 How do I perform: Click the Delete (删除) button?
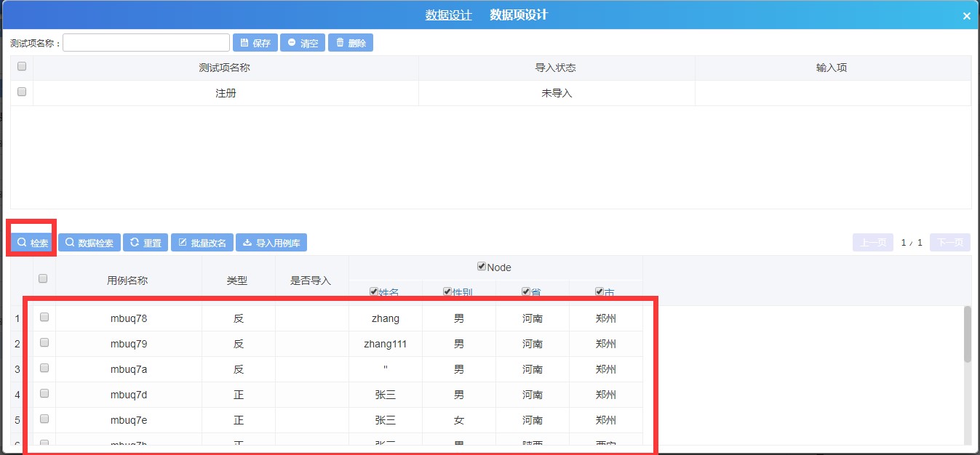click(351, 43)
